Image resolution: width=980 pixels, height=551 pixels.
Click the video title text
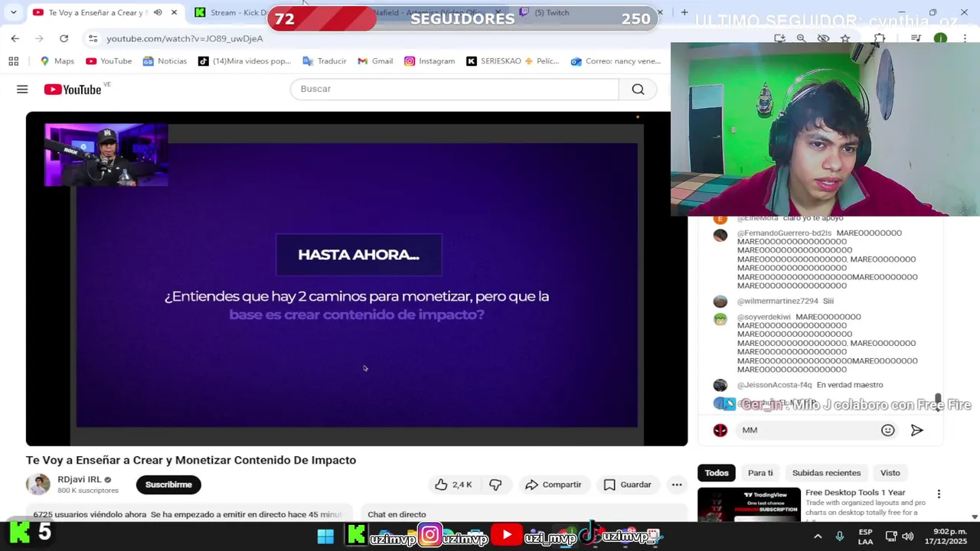point(191,460)
